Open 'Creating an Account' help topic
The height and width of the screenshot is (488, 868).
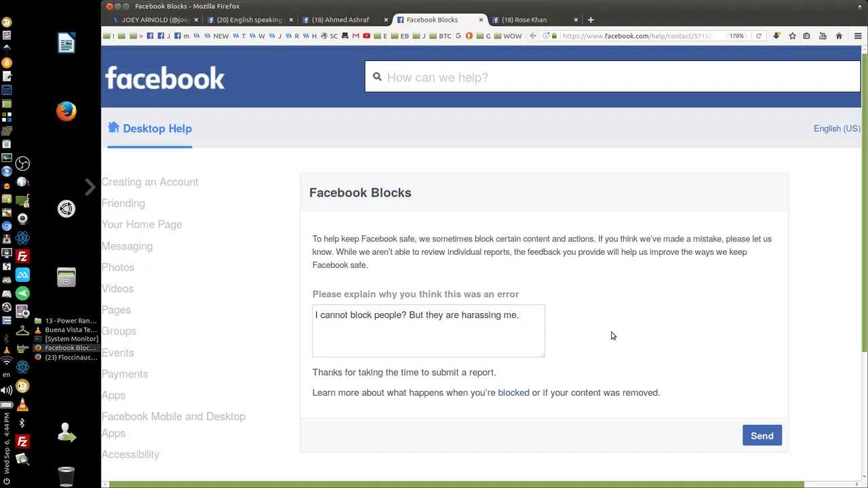click(x=150, y=182)
